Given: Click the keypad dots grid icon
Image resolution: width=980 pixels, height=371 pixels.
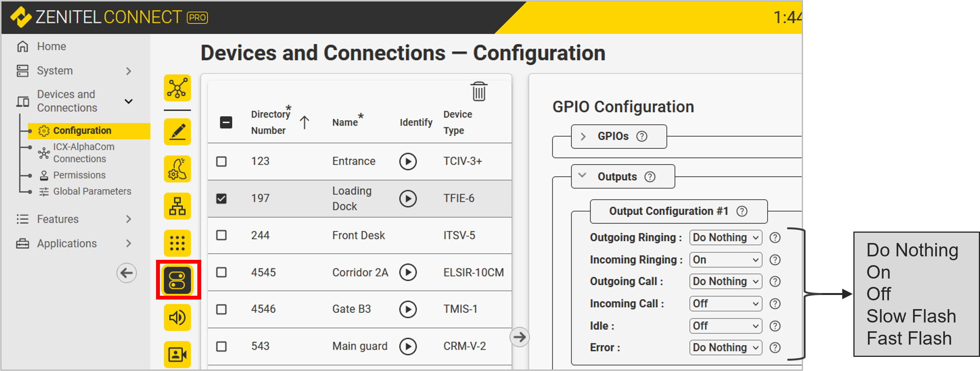Looking at the screenshot, I should pos(177,243).
